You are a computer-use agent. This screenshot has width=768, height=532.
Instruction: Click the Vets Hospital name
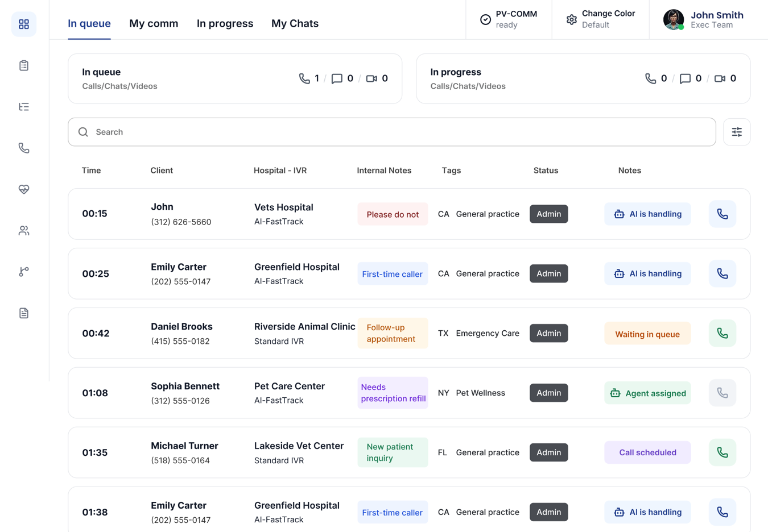[x=283, y=207]
